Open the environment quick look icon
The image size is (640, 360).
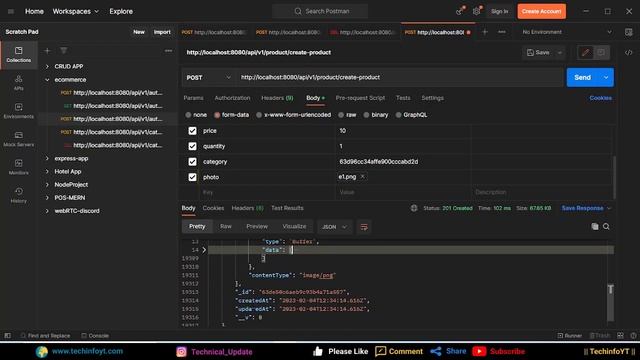(x=629, y=32)
